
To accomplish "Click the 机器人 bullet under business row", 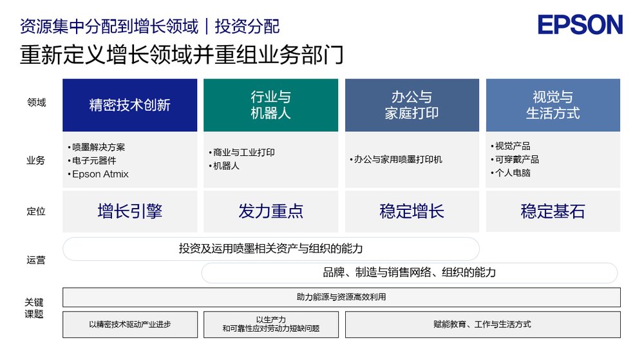I will pos(225,166).
